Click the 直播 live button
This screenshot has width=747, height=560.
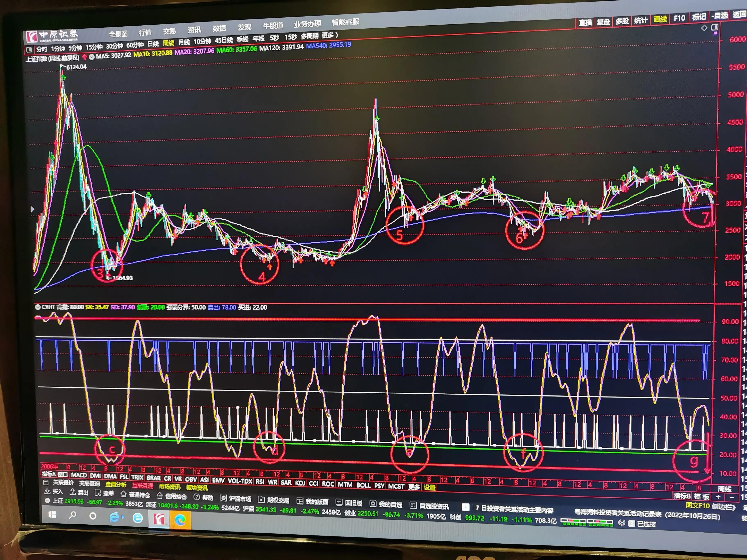point(585,23)
